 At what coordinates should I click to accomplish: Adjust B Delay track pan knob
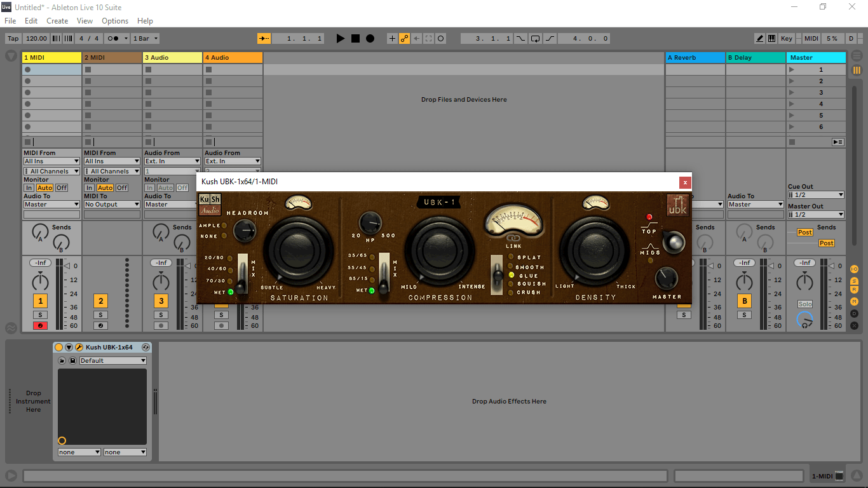[745, 280]
